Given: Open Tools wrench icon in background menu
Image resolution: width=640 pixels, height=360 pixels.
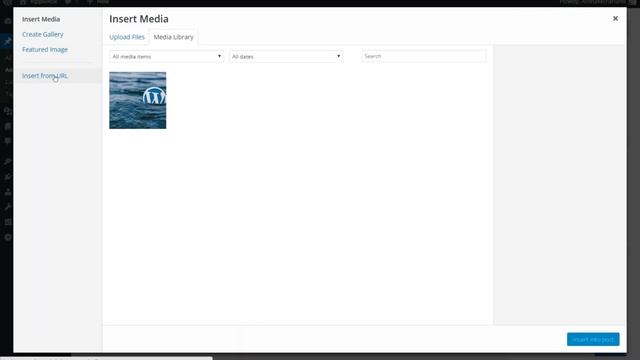Looking at the screenshot, I should click(7, 207).
